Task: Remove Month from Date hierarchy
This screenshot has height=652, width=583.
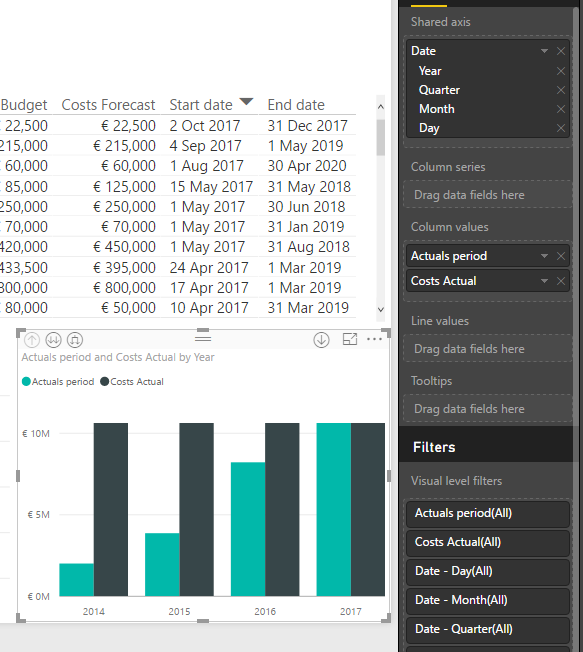Action: coord(561,109)
